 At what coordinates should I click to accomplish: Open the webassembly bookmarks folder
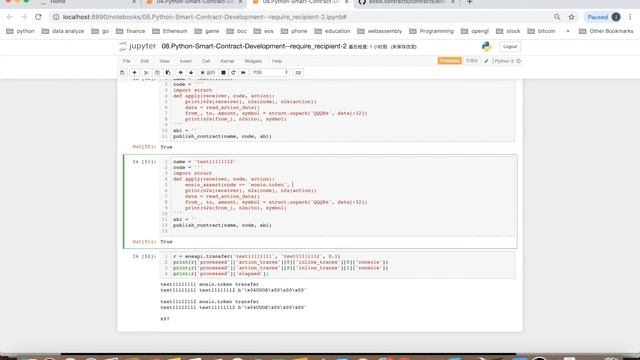[x=380, y=31]
